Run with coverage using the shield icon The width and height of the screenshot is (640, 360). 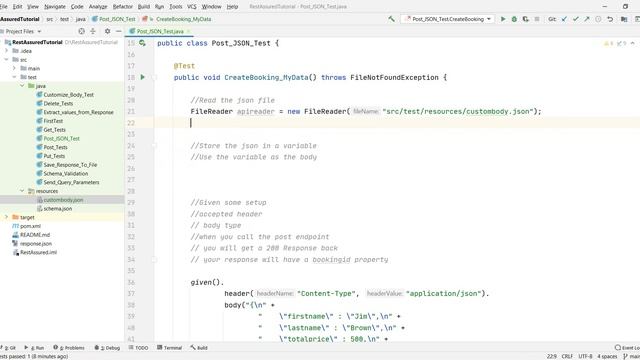coord(525,19)
